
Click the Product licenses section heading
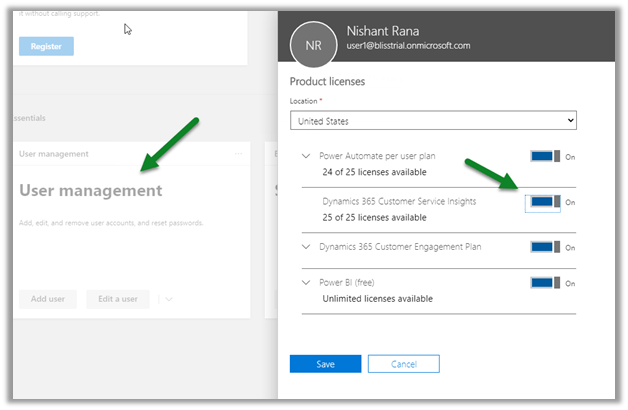tap(329, 81)
